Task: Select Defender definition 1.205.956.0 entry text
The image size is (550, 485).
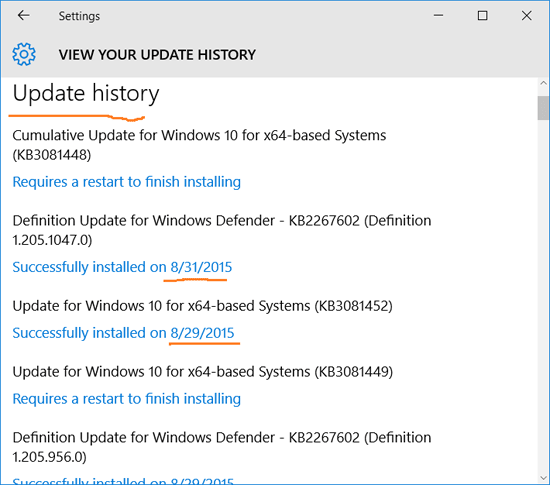Action: pyautogui.click(x=222, y=447)
